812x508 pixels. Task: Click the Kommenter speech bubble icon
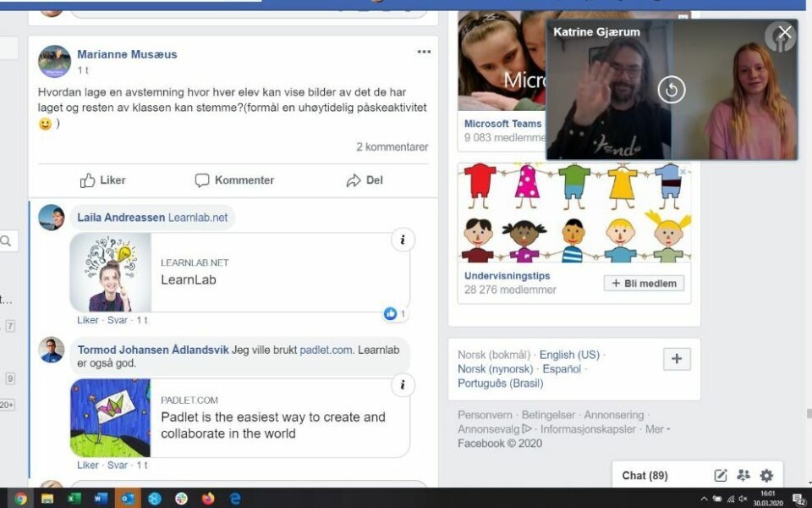202,180
